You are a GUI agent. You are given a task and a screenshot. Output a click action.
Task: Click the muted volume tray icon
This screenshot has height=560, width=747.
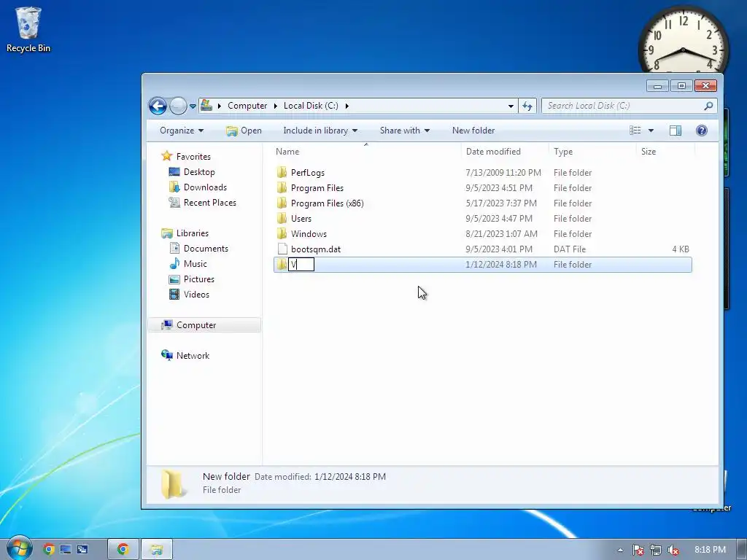tap(673, 550)
